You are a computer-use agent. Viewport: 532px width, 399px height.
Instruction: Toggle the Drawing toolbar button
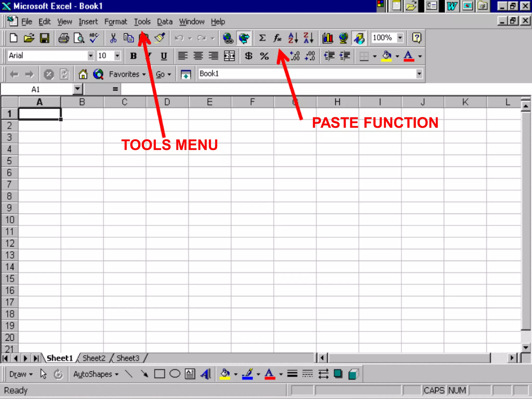(359, 38)
